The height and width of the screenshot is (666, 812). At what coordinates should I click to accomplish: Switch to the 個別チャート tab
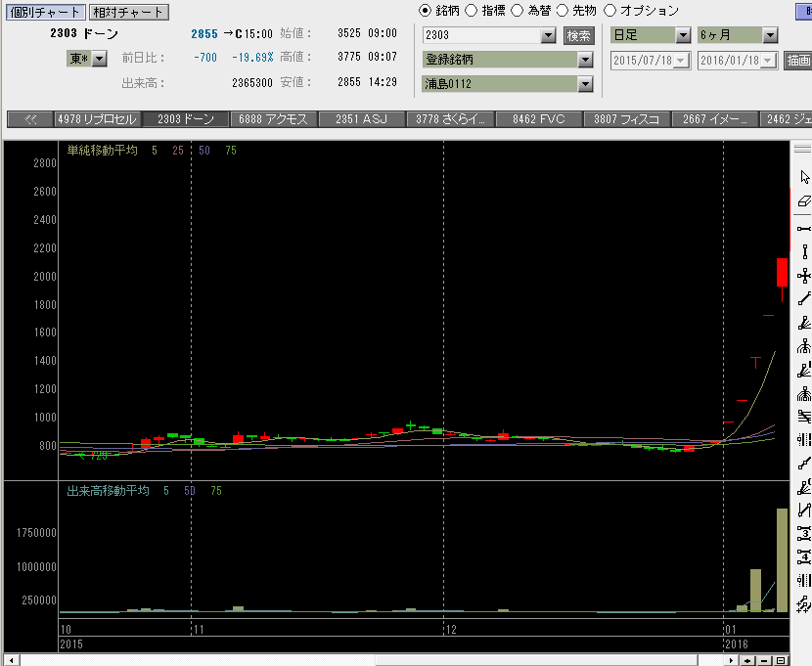pos(46,12)
